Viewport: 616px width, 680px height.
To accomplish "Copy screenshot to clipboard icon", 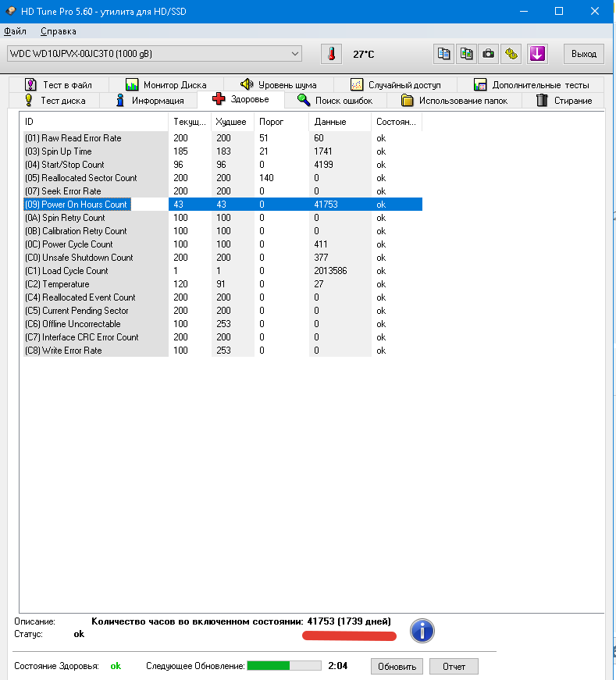I will point(466,54).
